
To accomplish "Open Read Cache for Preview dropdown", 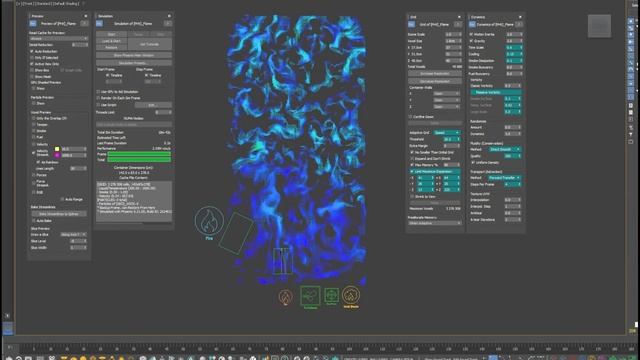I will [59, 38].
